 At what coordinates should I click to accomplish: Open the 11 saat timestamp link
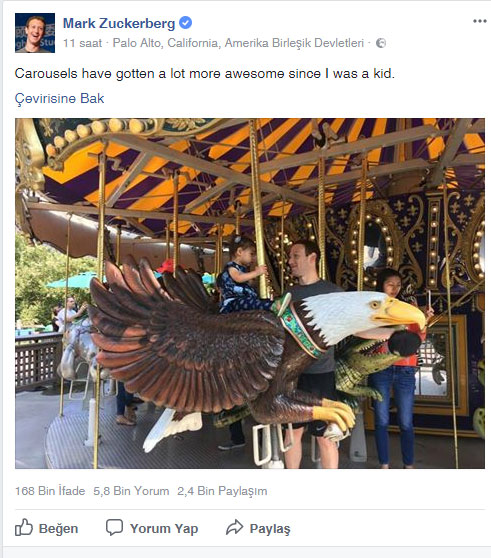point(83,43)
